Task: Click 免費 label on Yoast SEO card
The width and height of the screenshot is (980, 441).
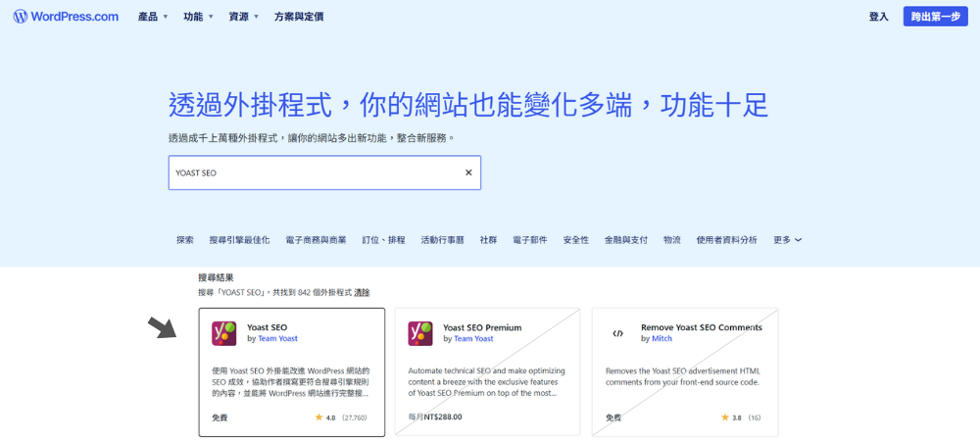Action: click(x=220, y=417)
